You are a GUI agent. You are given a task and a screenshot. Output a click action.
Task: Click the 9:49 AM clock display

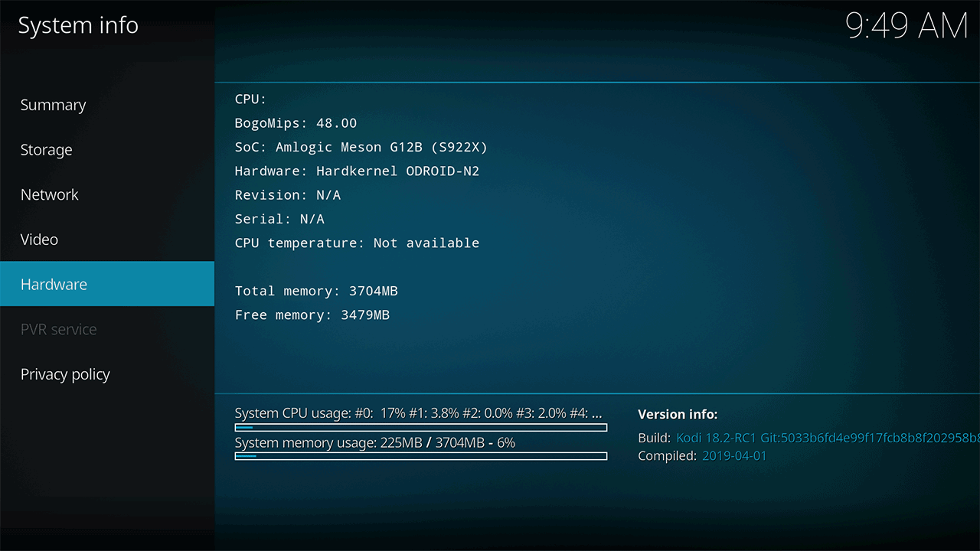coord(906,26)
